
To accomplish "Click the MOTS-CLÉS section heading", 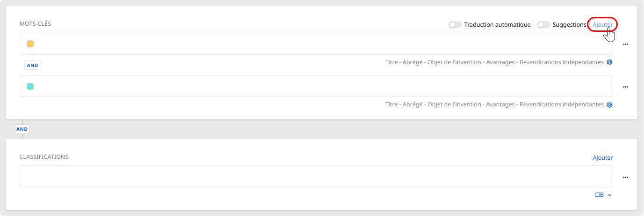I will (x=35, y=23).
